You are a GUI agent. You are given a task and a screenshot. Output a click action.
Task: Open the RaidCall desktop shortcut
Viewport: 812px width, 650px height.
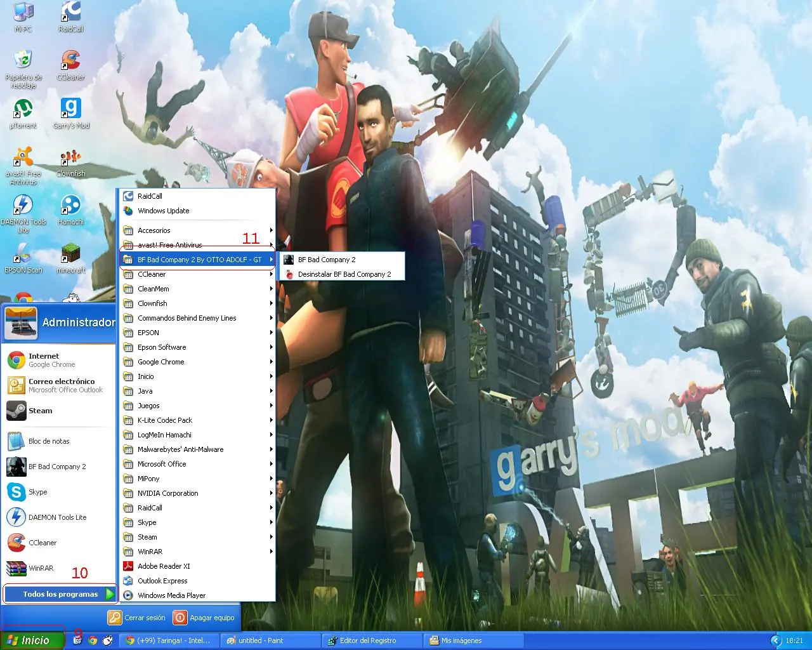[71, 17]
